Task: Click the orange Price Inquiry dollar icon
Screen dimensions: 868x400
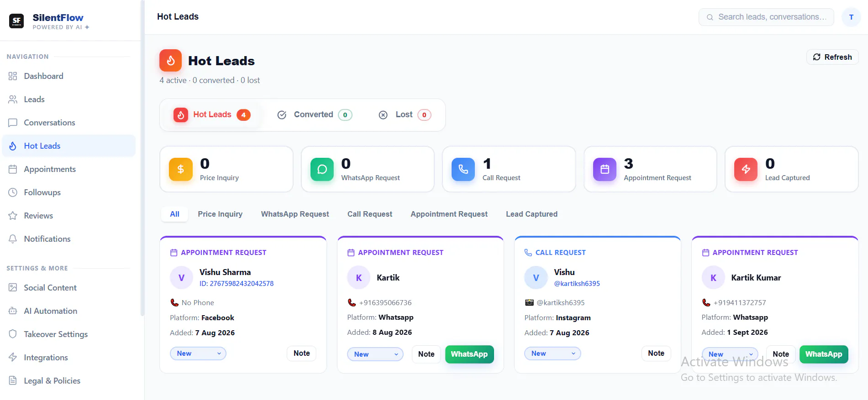Action: click(181, 169)
